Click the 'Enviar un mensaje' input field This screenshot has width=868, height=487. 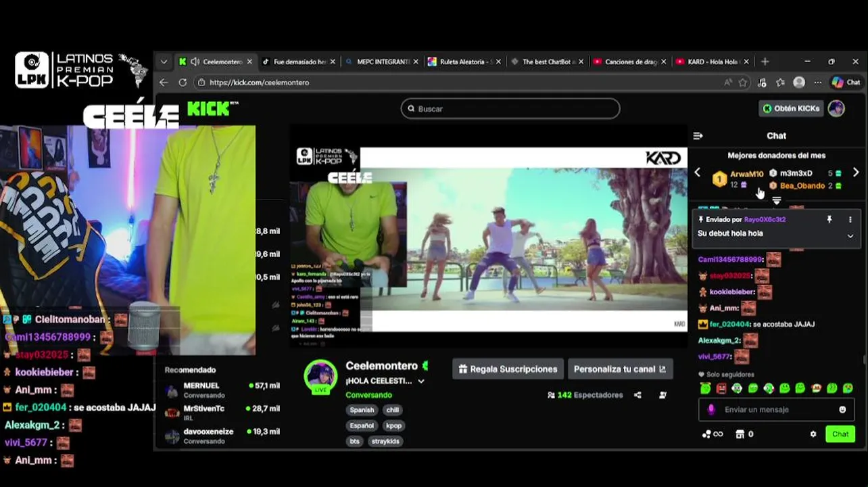click(777, 409)
